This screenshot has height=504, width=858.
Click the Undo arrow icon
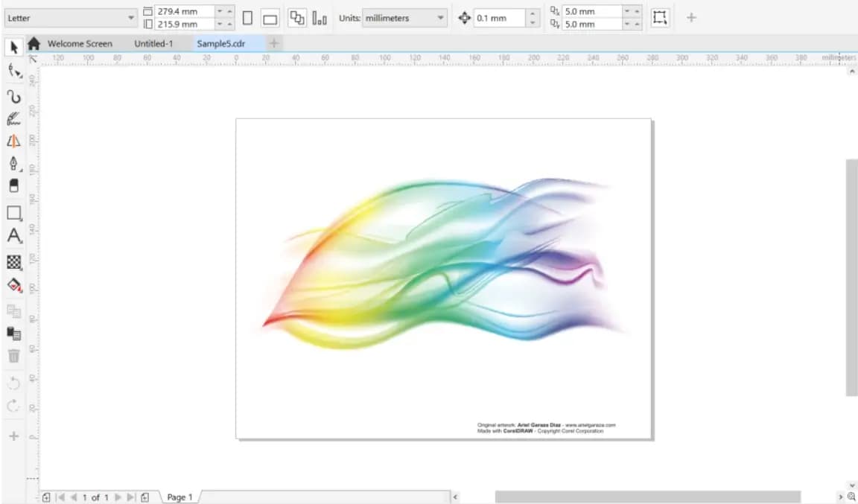pyautogui.click(x=13, y=383)
